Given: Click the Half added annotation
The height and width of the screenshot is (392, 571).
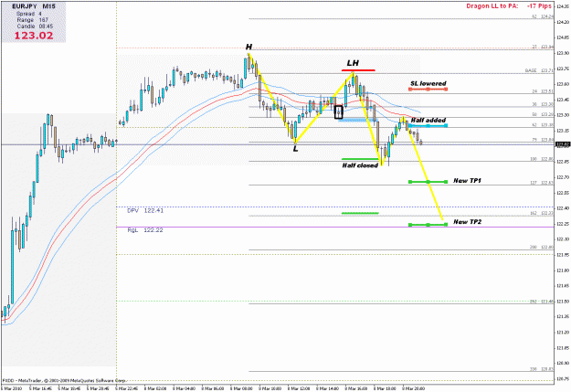Looking at the screenshot, I should (x=428, y=121).
